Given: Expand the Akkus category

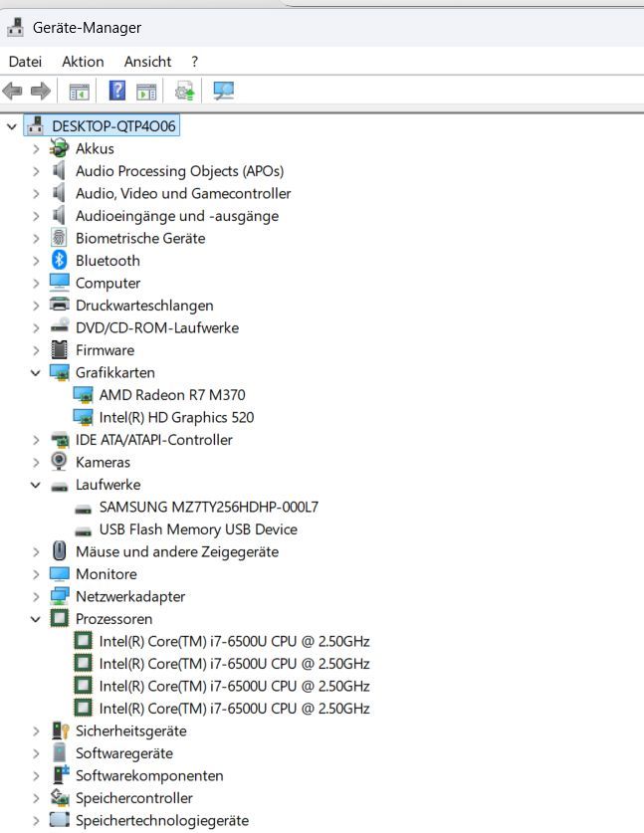Looking at the screenshot, I should (36, 148).
